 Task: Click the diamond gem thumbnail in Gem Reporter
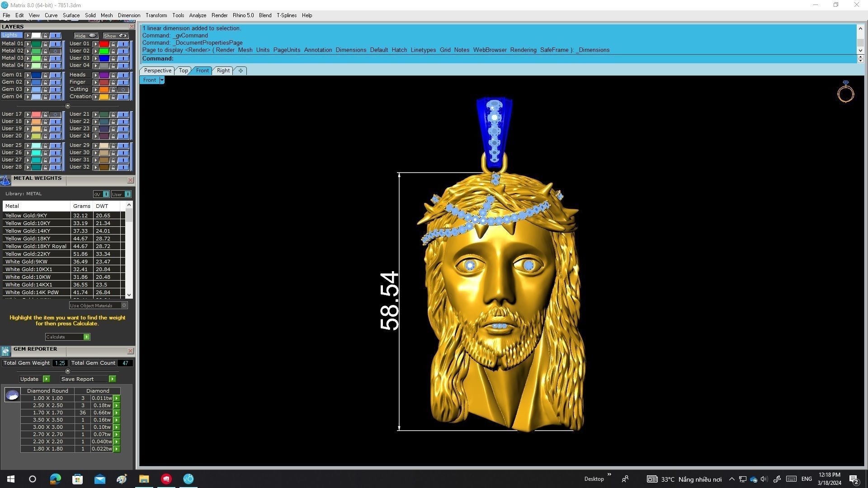[x=12, y=395]
